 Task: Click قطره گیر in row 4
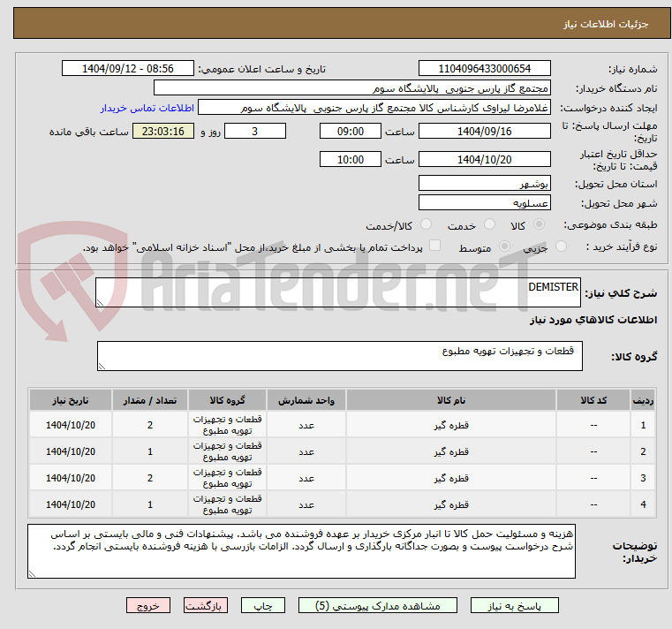(451, 504)
